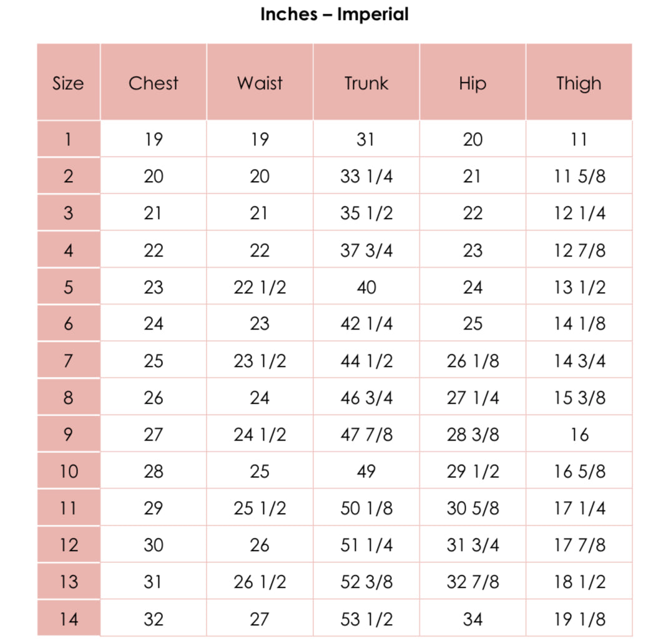Click the Thigh column header

579,84
